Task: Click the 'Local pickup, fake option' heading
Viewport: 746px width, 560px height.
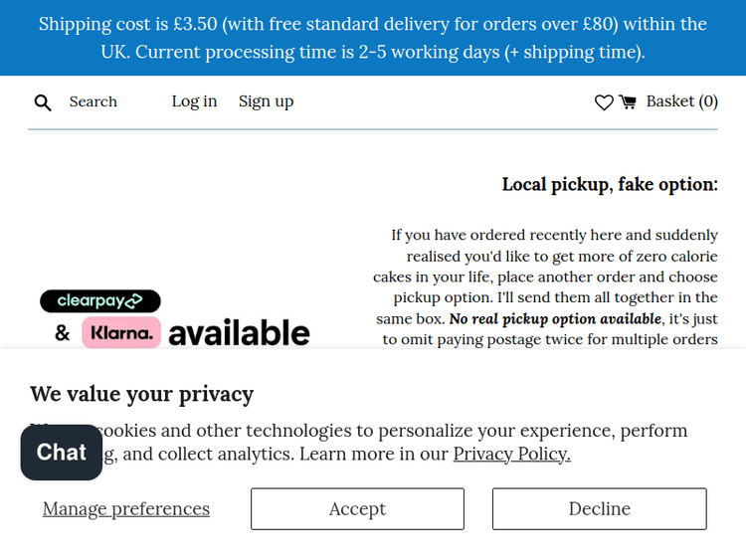Action: (610, 184)
